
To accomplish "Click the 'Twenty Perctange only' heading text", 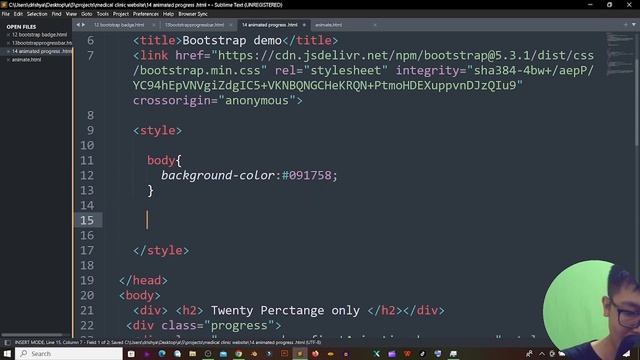I will [285, 311].
